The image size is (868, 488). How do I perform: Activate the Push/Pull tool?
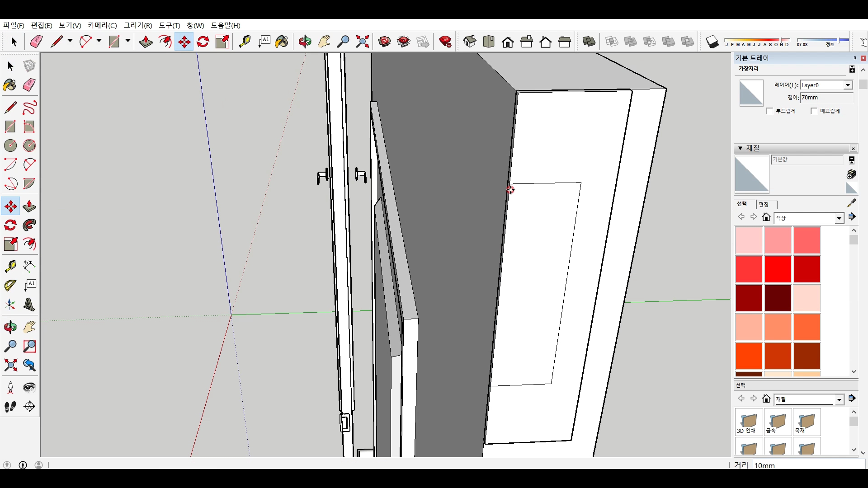[x=29, y=206]
